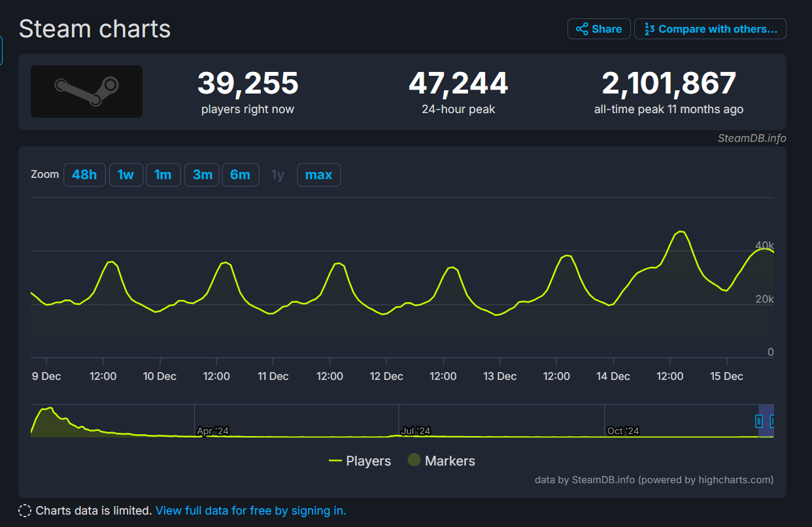This screenshot has height=527, width=812.
Task: Click the Share button
Action: pos(599,29)
